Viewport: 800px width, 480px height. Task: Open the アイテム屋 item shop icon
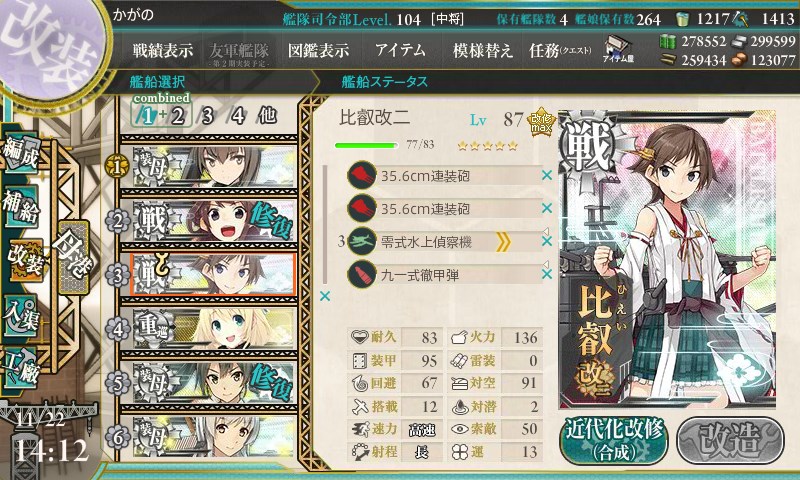[618, 49]
